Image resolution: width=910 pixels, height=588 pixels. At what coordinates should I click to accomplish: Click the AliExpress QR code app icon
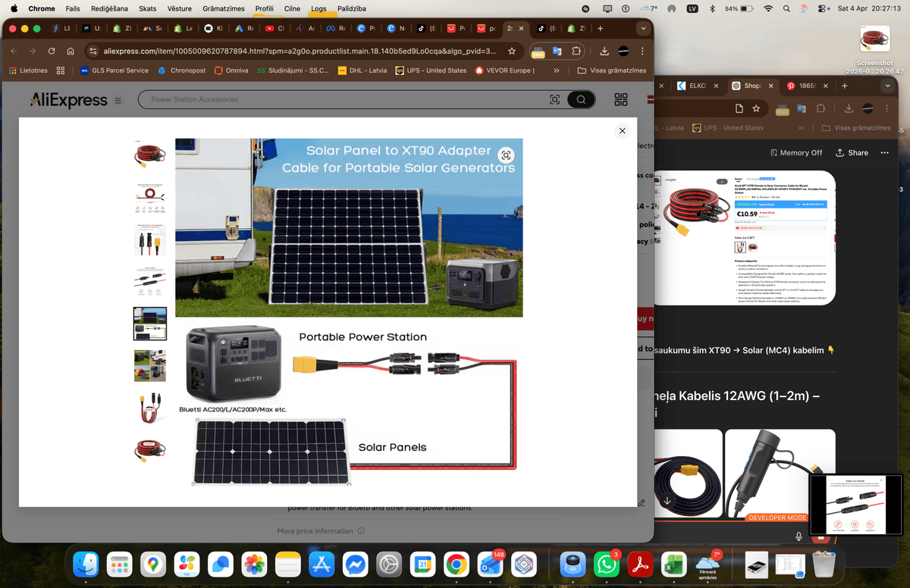coord(621,99)
